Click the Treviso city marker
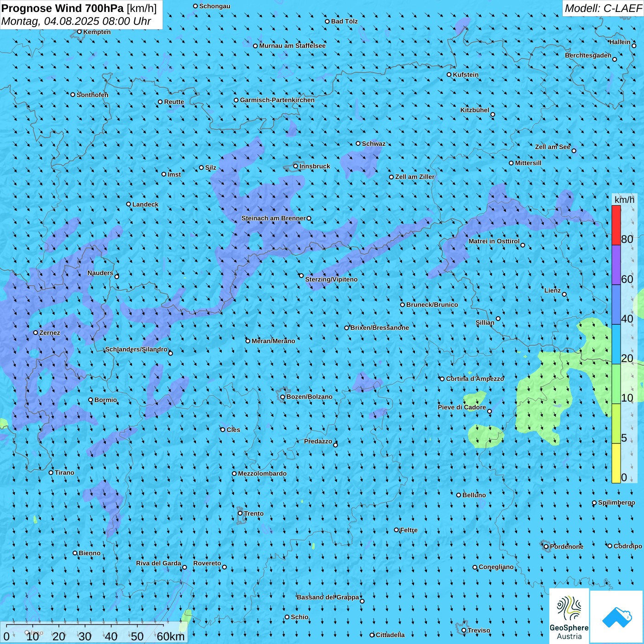This screenshot has width=644, height=644. [x=464, y=630]
